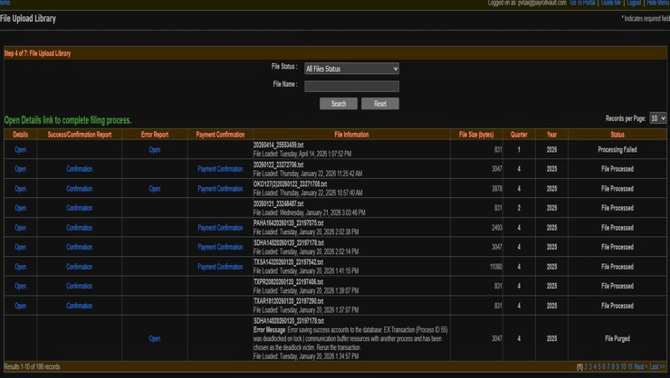Open details for the TXPR208 file

point(20,286)
